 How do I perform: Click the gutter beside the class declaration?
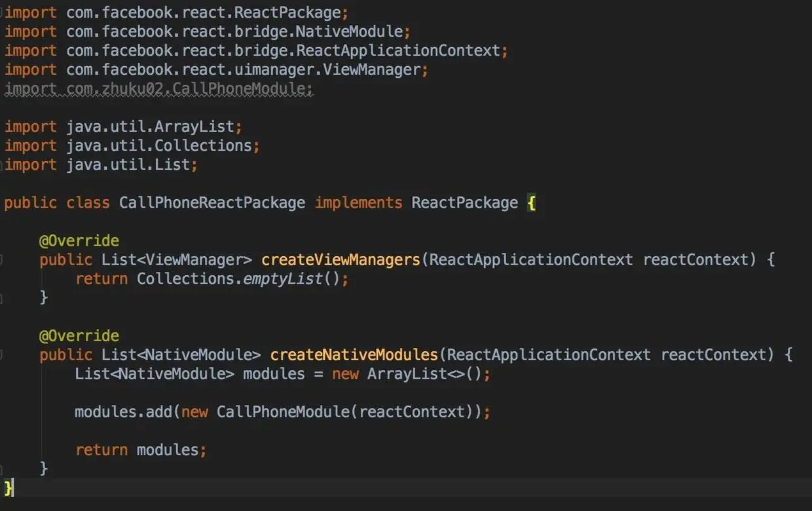pos(3,202)
